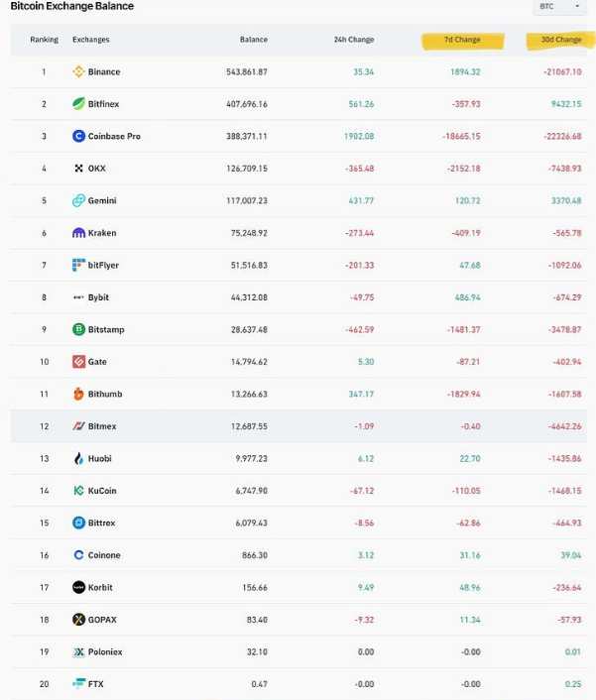
Task: Open the BTC unit dropdown
Action: point(559,7)
